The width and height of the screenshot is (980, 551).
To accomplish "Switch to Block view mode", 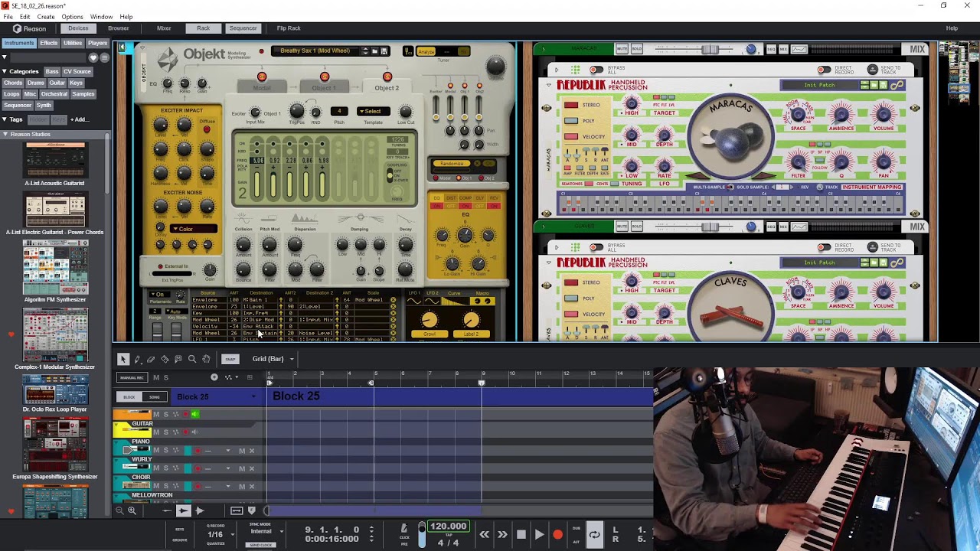I will point(129,396).
